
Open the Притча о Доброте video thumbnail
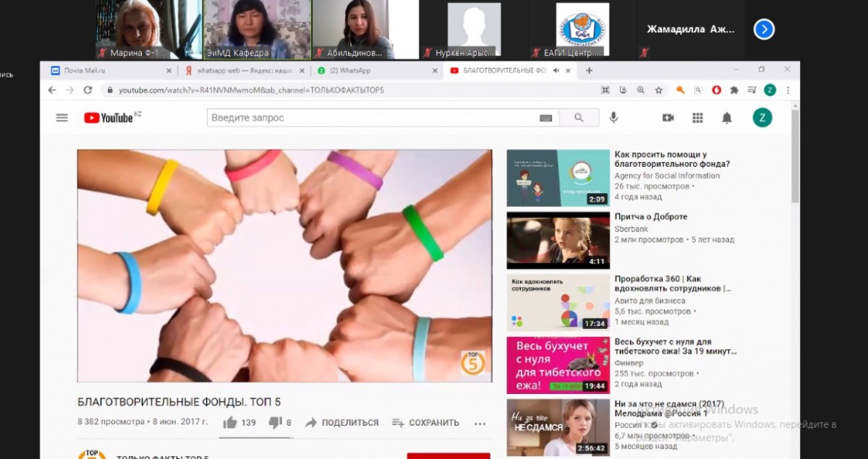coord(558,240)
